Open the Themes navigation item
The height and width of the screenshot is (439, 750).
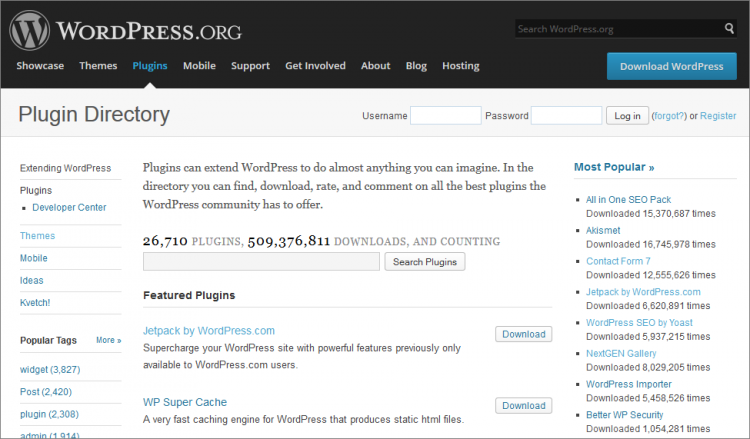(98, 66)
